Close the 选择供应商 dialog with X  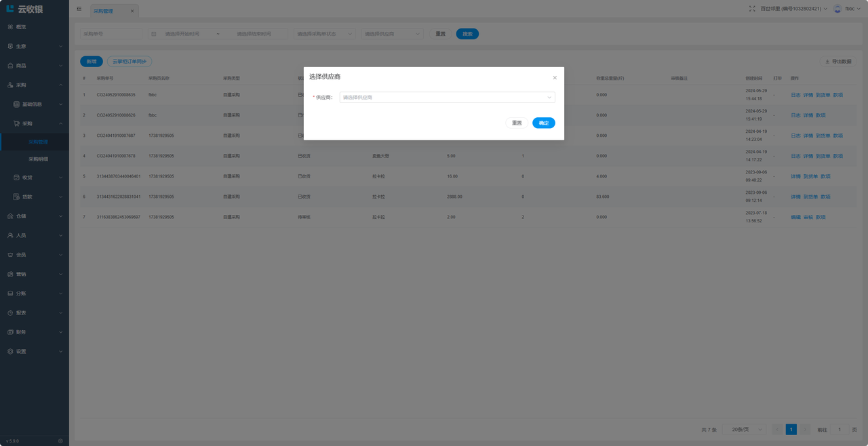[555, 78]
